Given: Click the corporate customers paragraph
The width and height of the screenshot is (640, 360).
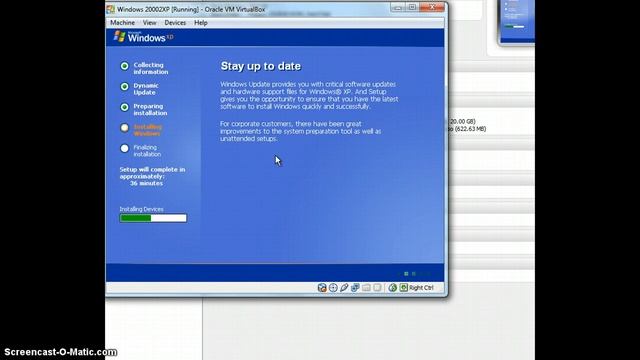Looking at the screenshot, I should (300, 131).
